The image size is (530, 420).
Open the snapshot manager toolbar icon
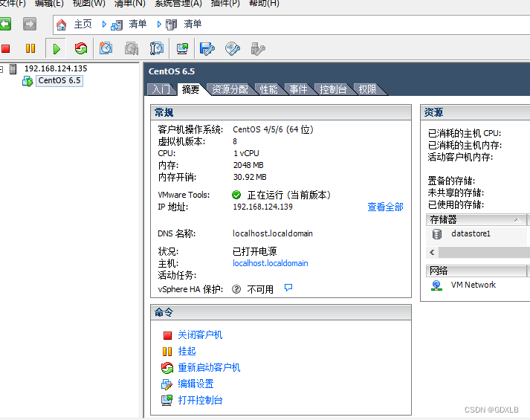157,48
